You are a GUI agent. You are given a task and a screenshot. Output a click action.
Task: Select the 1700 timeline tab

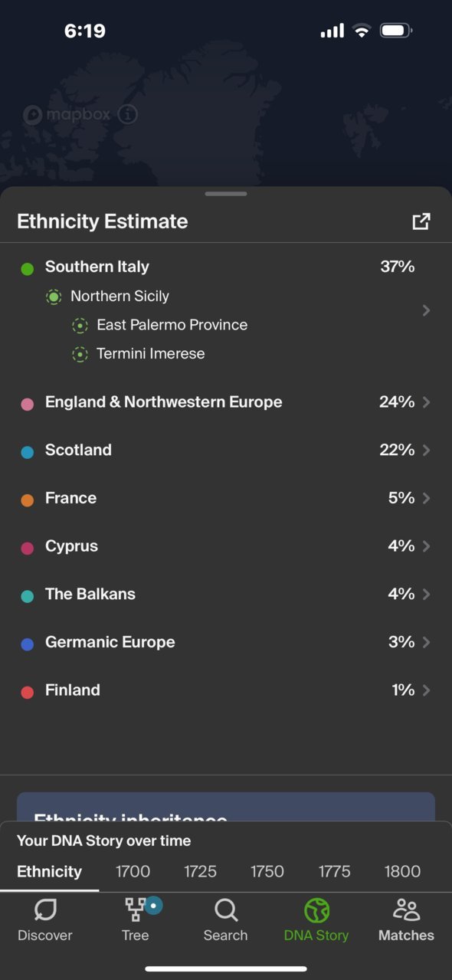133,871
